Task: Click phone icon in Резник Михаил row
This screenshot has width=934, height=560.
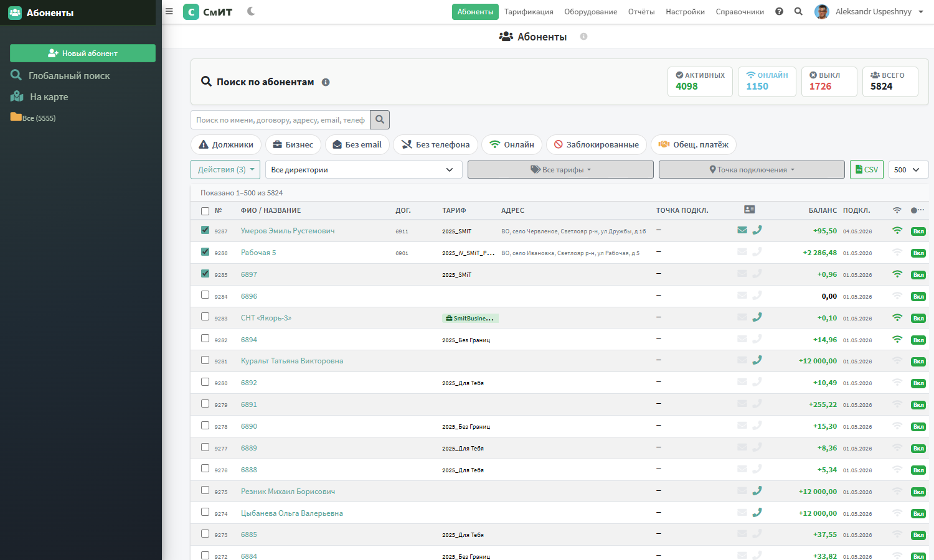Action: click(x=757, y=491)
